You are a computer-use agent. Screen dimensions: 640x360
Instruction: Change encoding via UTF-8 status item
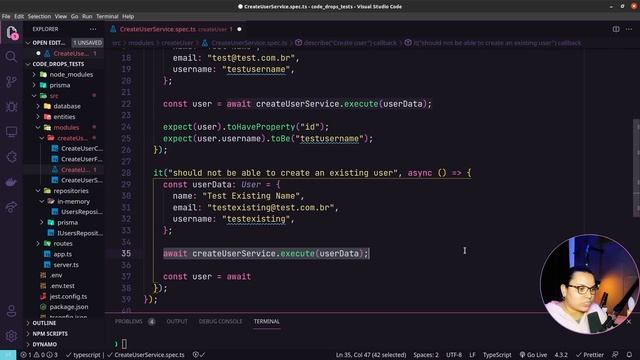pyautogui.click(x=454, y=355)
